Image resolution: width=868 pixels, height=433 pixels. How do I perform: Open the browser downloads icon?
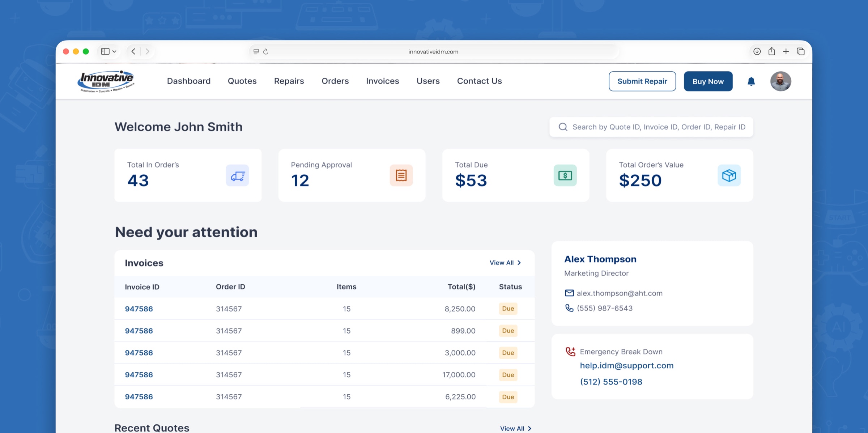(x=757, y=51)
